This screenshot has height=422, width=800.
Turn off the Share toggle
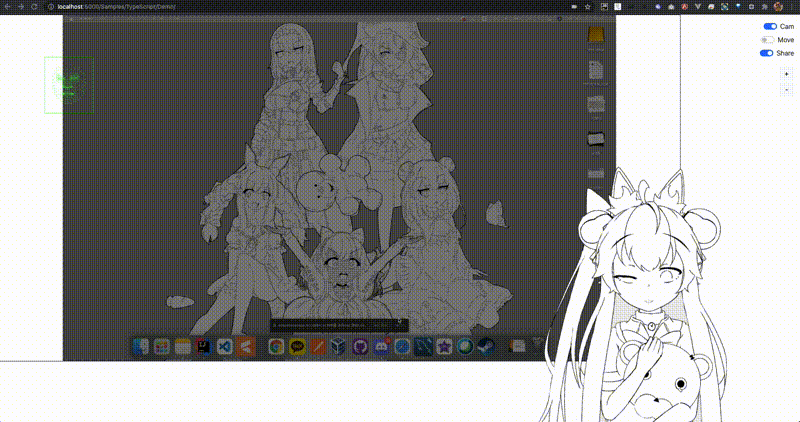[x=767, y=53]
